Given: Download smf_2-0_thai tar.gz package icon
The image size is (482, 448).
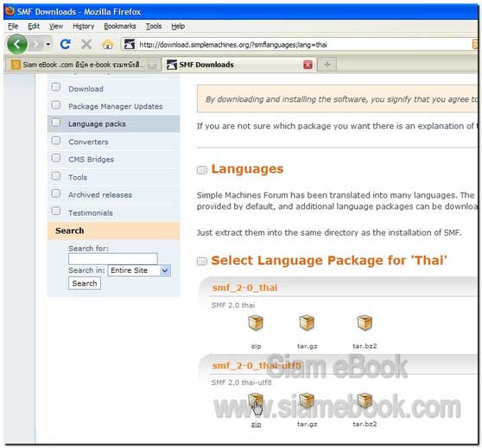Looking at the screenshot, I should click(x=307, y=323).
